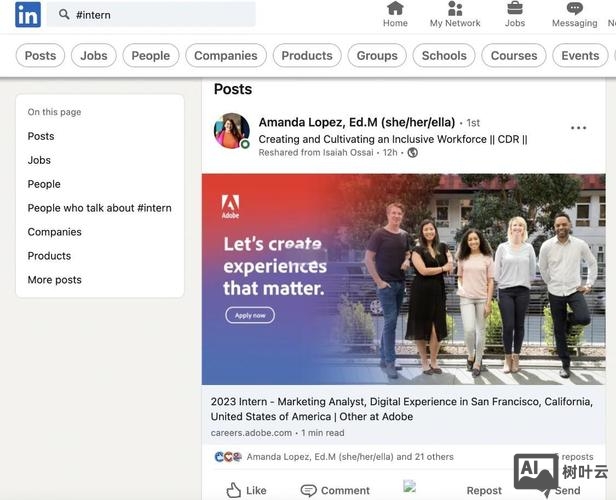Screen dimensions: 616x500
Task: Jump to People in On this page
Action: click(44, 184)
